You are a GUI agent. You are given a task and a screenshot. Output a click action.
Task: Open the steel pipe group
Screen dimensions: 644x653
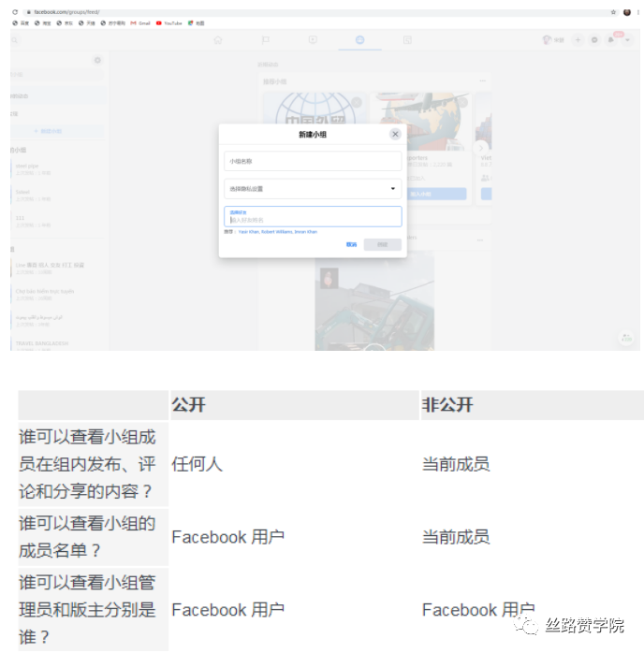coord(57,169)
